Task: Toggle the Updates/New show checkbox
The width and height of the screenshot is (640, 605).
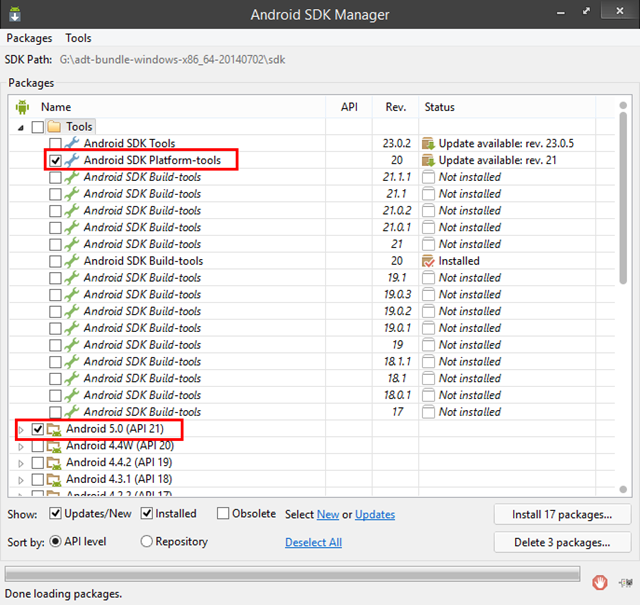Action: 55,513
